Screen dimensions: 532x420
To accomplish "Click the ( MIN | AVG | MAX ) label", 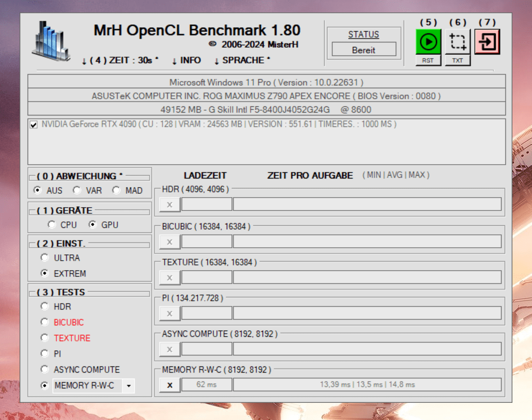I will tap(396, 175).
